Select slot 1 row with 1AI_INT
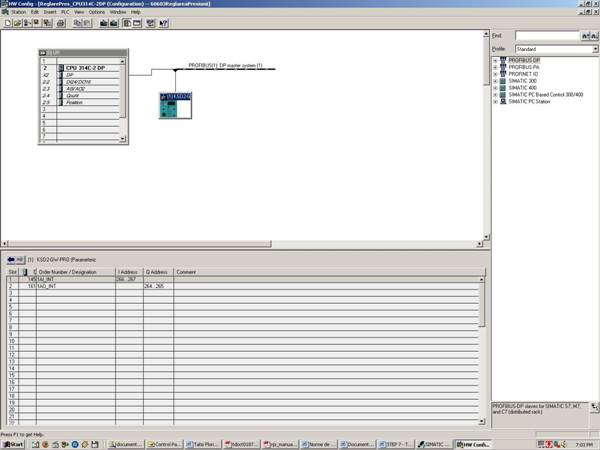Image resolution: width=600 pixels, height=450 pixels. pos(243,279)
